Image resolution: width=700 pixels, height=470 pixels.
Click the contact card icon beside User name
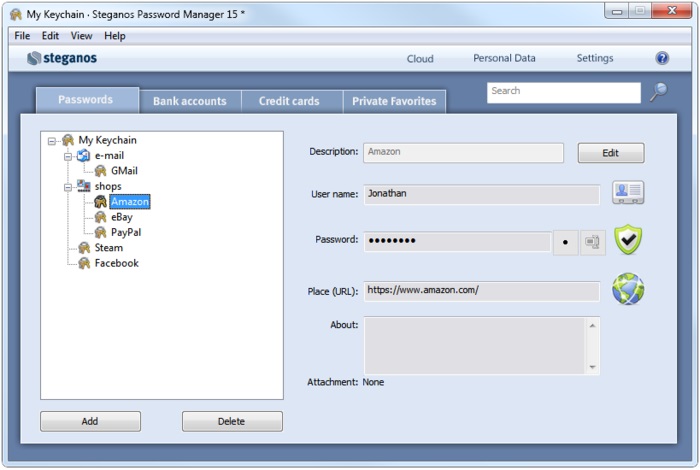point(628,193)
